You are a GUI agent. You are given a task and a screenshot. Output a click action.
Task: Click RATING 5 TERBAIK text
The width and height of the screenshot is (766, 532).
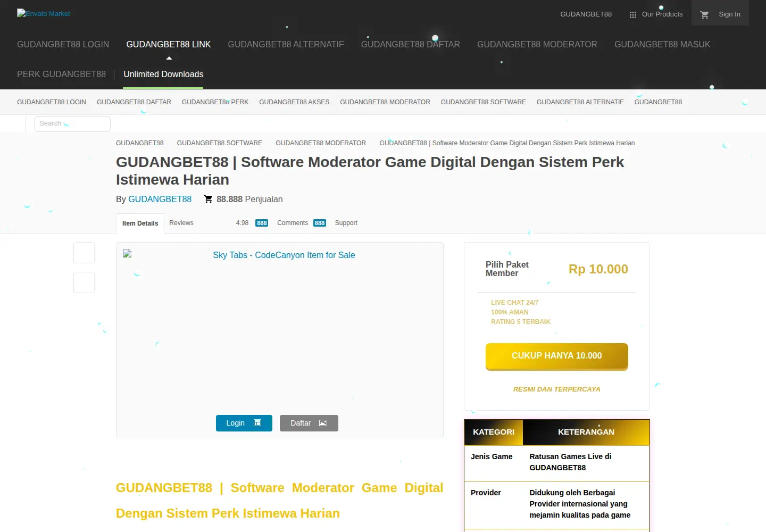(x=521, y=322)
